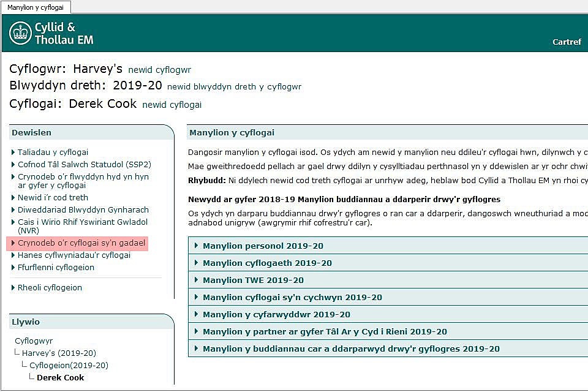Viewport: 588px width, 392px height.
Task: Open the Cartref home link
Action: pyautogui.click(x=567, y=42)
